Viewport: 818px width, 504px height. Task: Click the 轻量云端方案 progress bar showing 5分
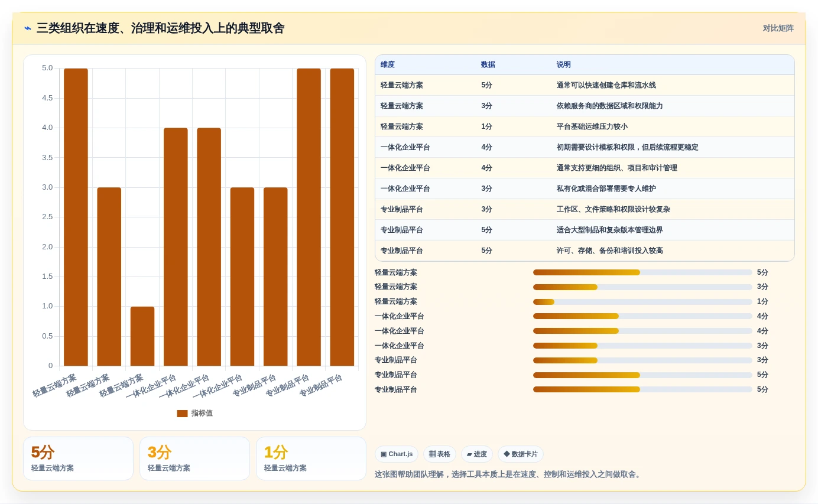642,272
